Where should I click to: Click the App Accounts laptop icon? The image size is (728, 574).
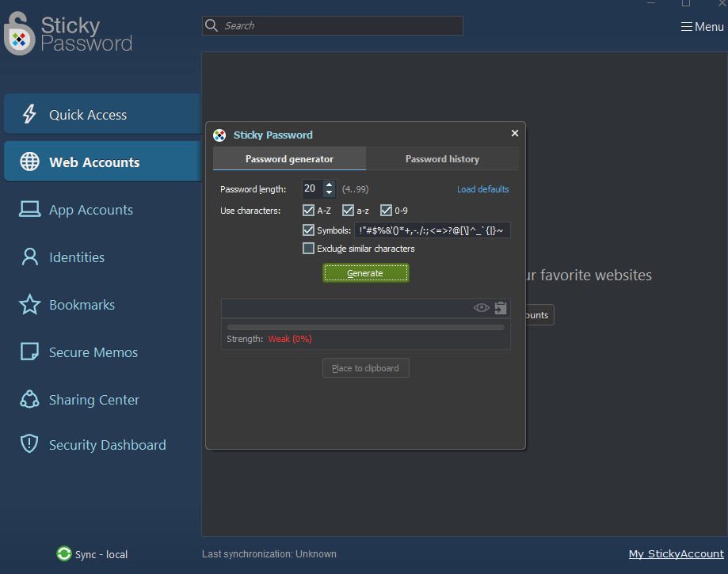coord(29,209)
